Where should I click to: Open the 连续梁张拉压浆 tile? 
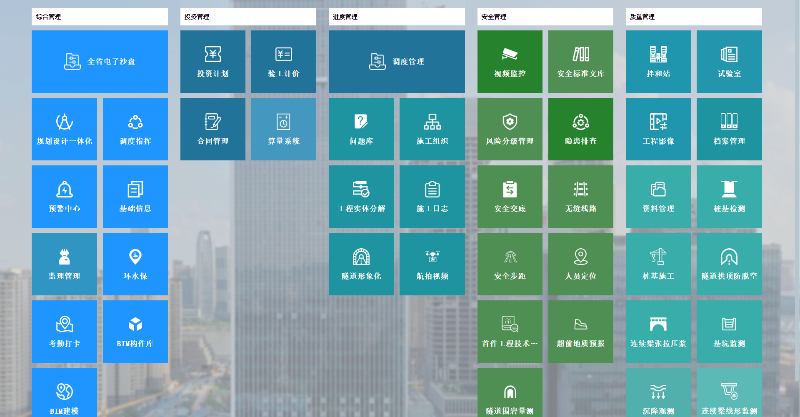pyautogui.click(x=658, y=331)
